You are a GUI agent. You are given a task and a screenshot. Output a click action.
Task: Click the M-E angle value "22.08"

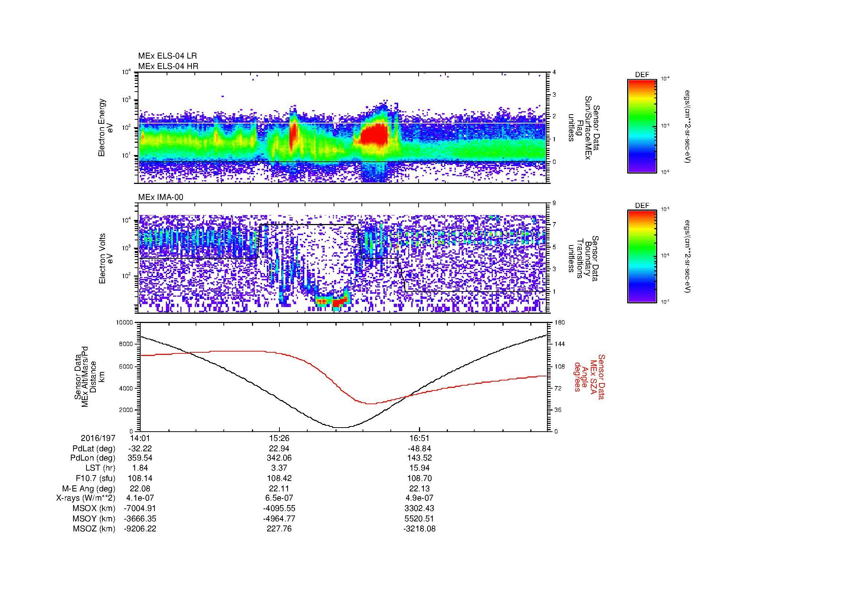click(x=140, y=489)
